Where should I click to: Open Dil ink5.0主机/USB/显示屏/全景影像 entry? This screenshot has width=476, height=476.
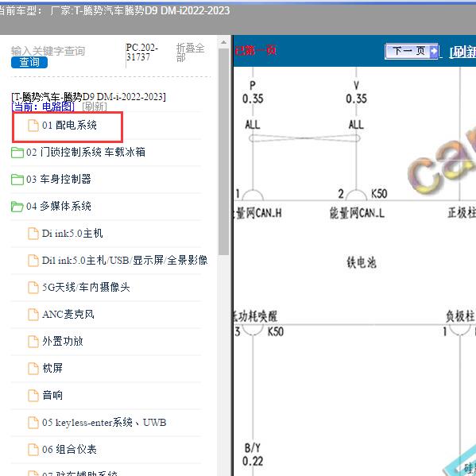125,260
